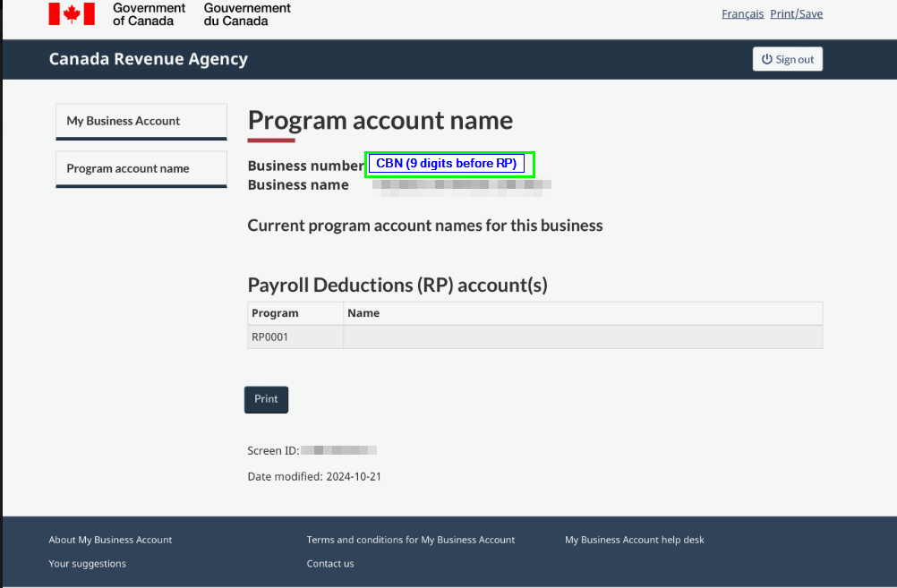Click the Contact us footer link
This screenshot has height=588, width=897.
point(329,564)
